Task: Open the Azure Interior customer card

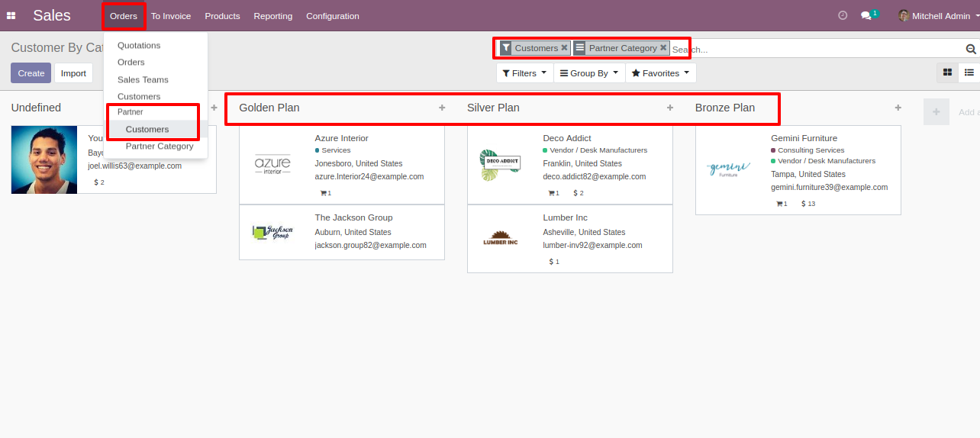Action: pyautogui.click(x=342, y=165)
